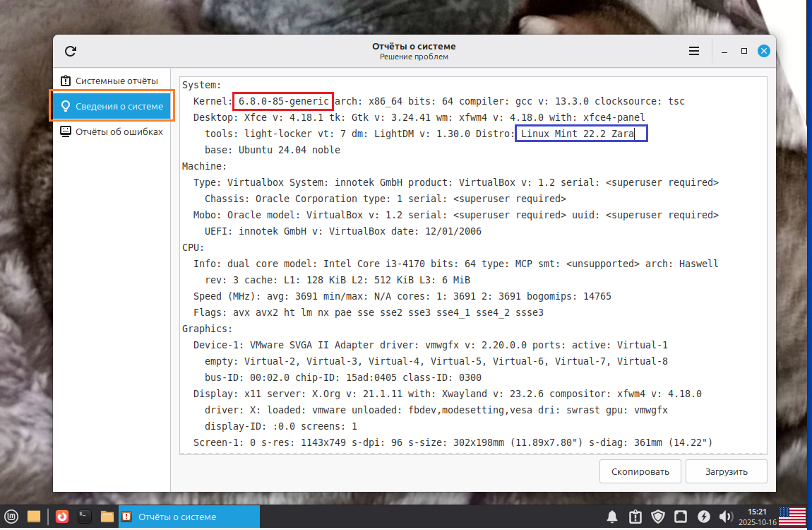Viewport: 812px width, 530px height.
Task: Open volume control speaker icon
Action: (726, 517)
